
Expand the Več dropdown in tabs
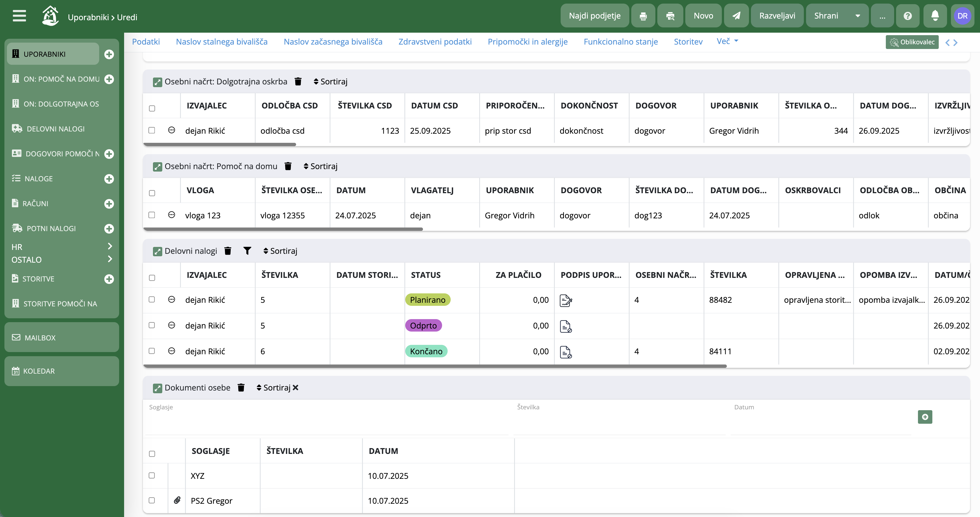727,41
